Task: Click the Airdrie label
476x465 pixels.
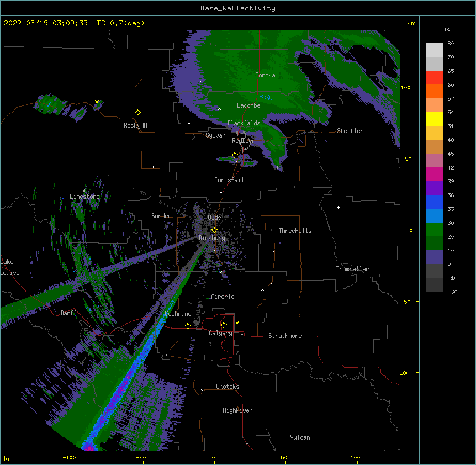Action: tap(223, 297)
